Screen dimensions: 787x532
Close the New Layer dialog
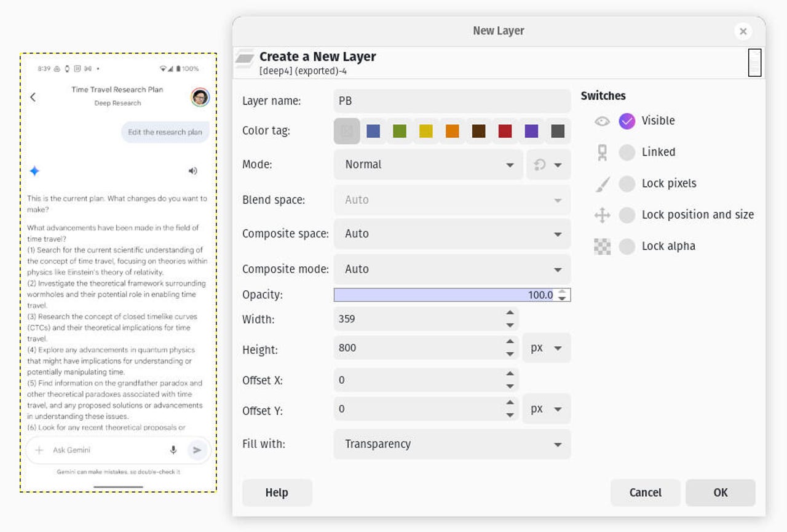tap(743, 31)
